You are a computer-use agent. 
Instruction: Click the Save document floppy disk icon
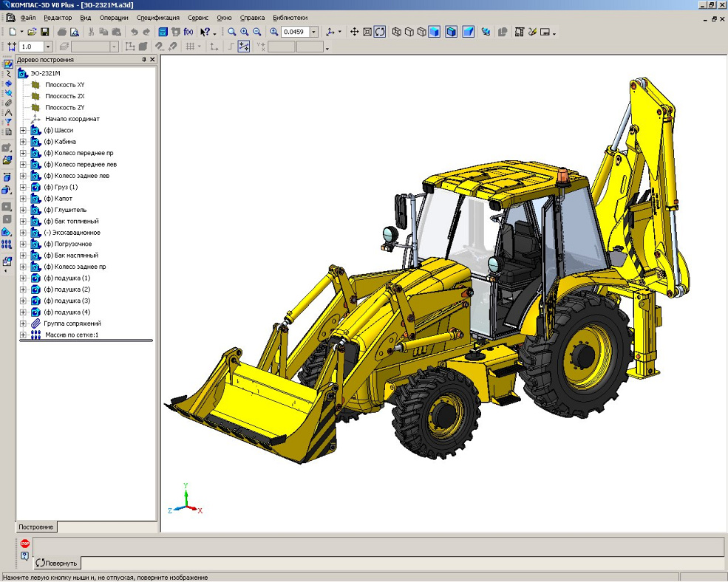coord(44,32)
